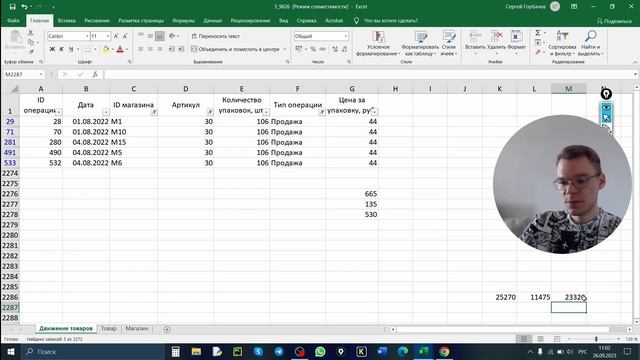Open Стили ячеек gallery
Image resolution: width=640 pixels, height=360 pixels.
pos(449,43)
